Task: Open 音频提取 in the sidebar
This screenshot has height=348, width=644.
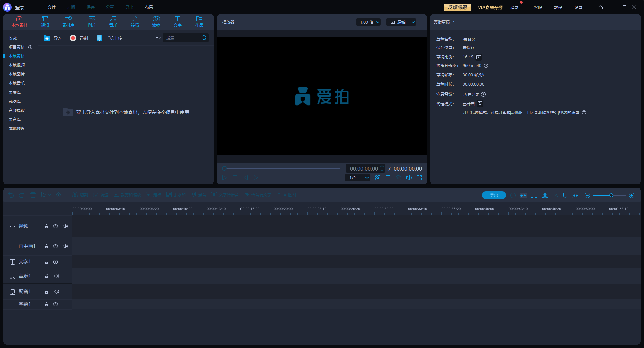Action: point(17,111)
